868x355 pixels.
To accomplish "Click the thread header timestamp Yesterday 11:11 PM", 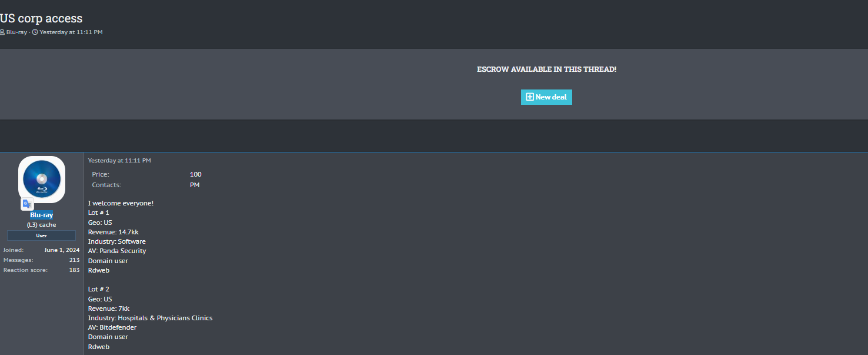I will coord(71,32).
